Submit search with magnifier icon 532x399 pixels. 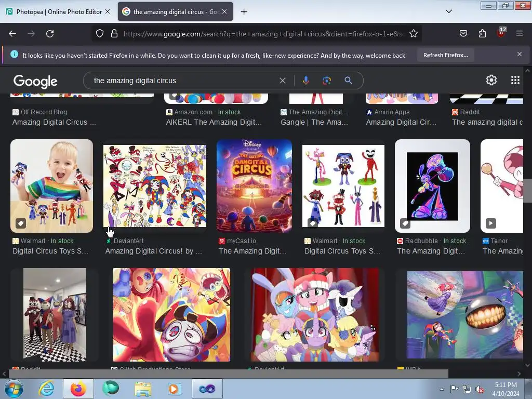point(348,81)
